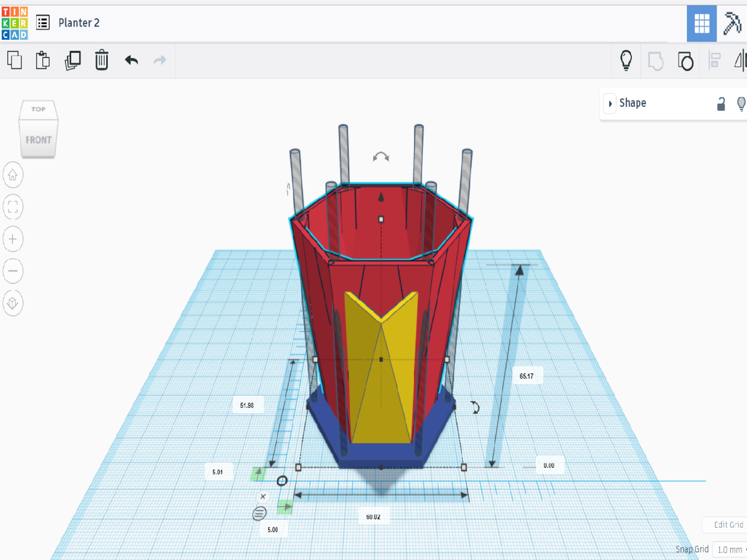
Task: Delete the selected shape with trash icon
Action: 102,60
